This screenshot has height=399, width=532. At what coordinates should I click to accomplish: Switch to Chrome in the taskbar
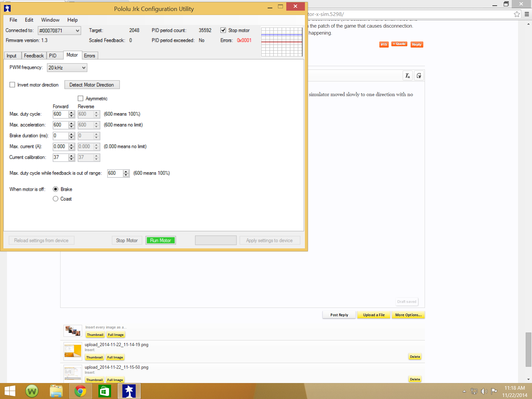click(x=80, y=391)
